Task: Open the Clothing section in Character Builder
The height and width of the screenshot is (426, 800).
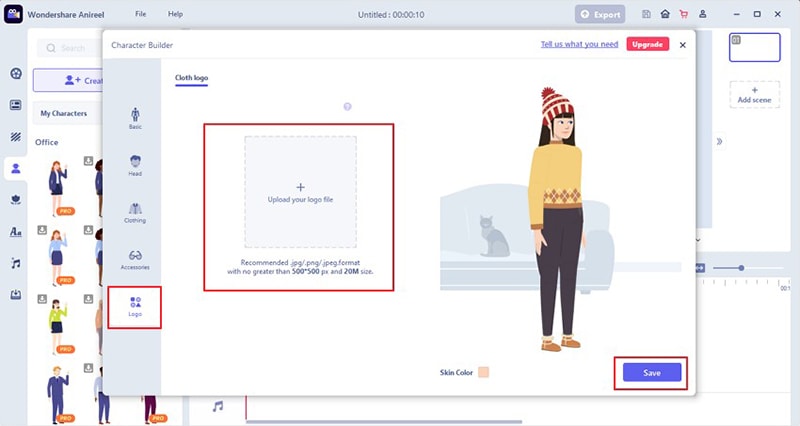Action: point(135,212)
